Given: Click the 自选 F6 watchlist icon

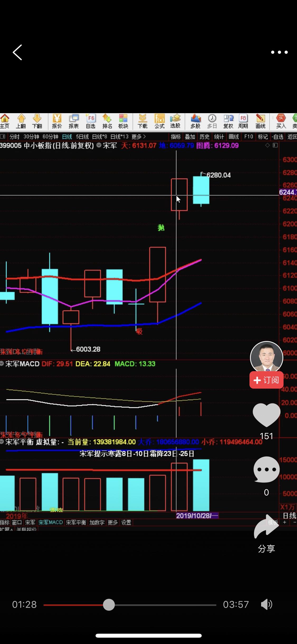Looking at the screenshot, I should tap(90, 121).
